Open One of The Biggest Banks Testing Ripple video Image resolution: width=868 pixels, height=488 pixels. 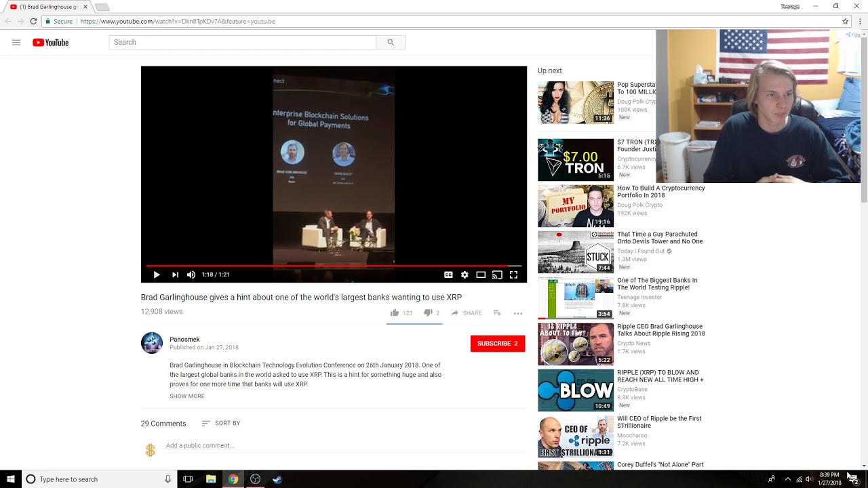(x=657, y=284)
